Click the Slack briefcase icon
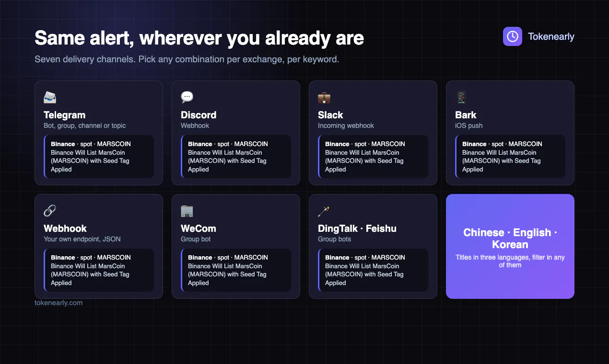 click(324, 97)
